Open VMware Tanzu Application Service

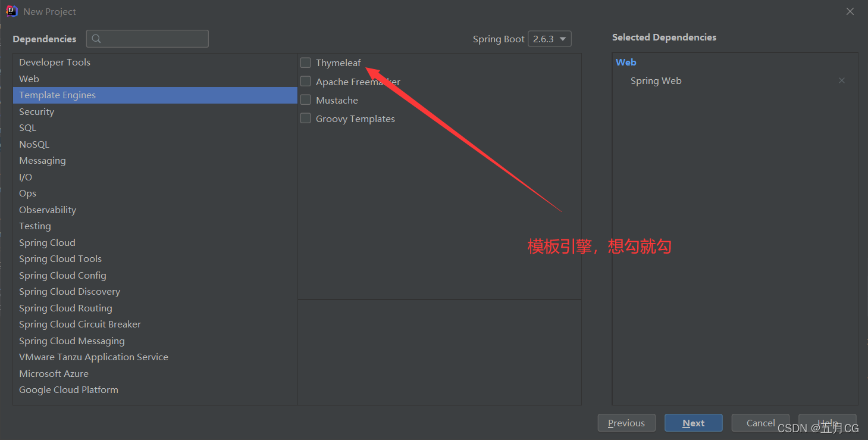click(155, 357)
